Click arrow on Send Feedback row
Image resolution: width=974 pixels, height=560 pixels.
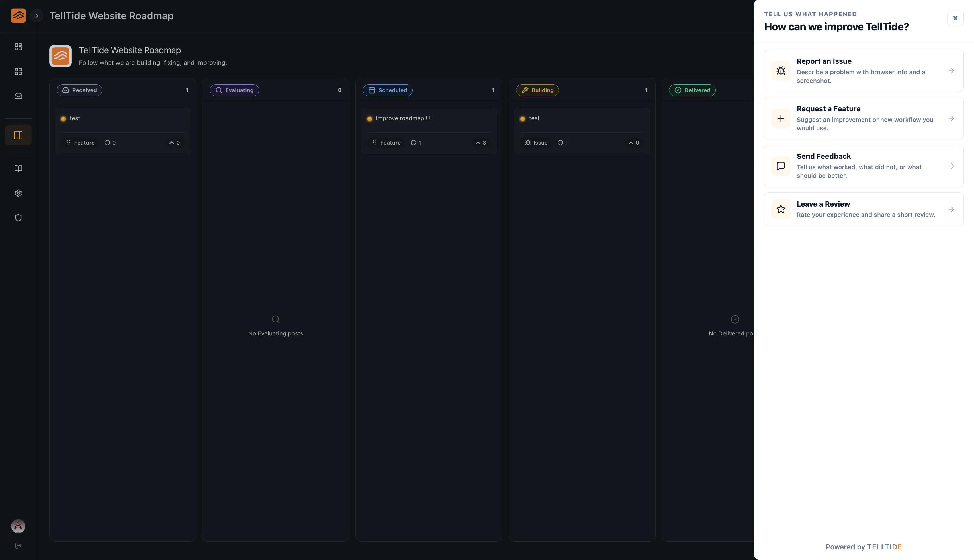click(951, 166)
